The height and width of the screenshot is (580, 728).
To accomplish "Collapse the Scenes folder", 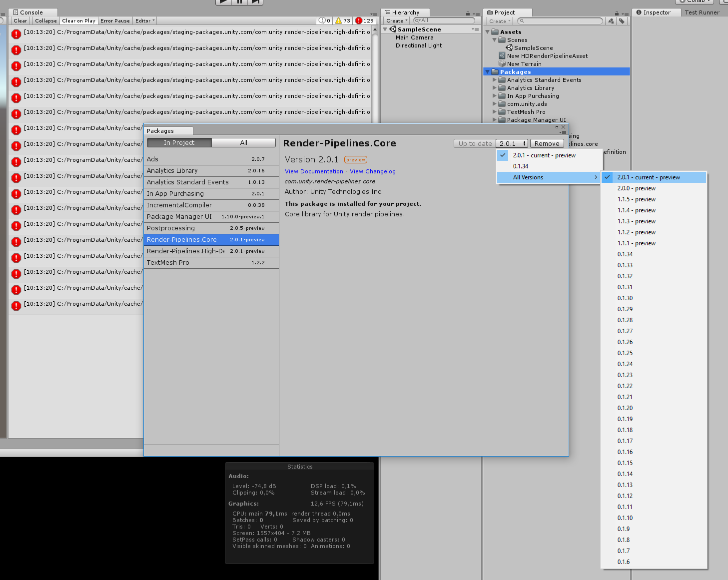I will point(495,40).
